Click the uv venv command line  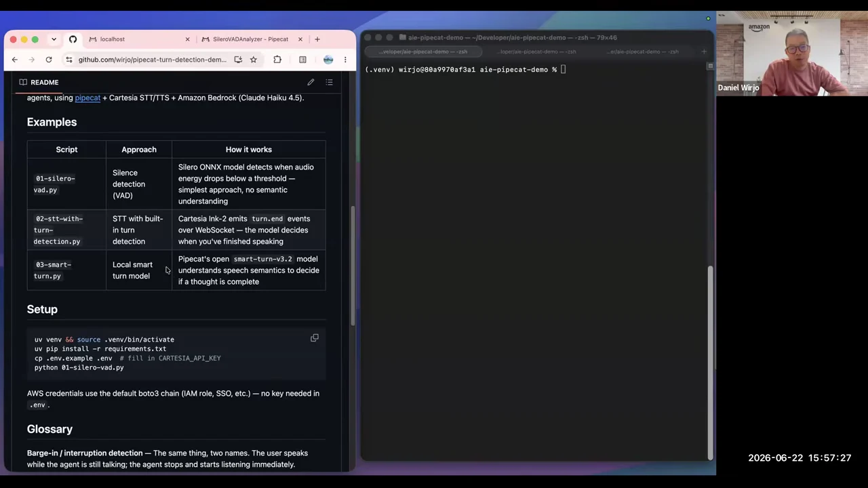click(104, 340)
